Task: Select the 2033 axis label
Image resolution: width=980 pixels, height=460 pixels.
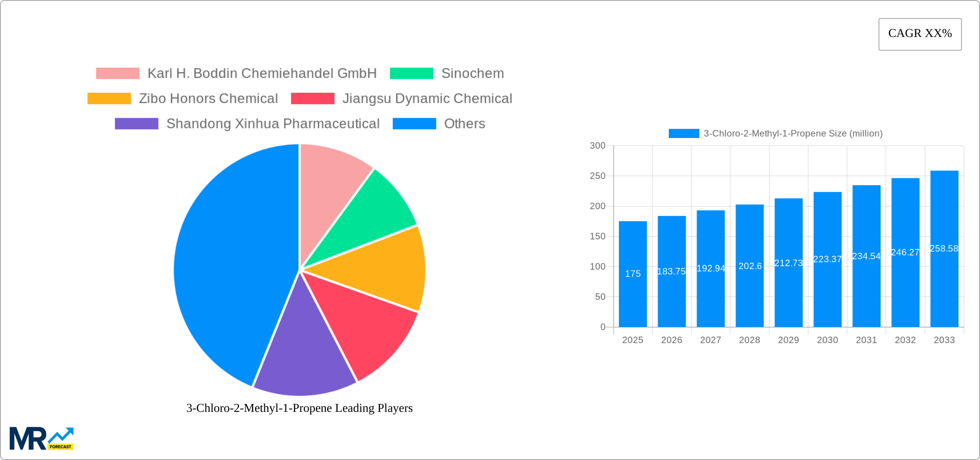Action: (944, 340)
